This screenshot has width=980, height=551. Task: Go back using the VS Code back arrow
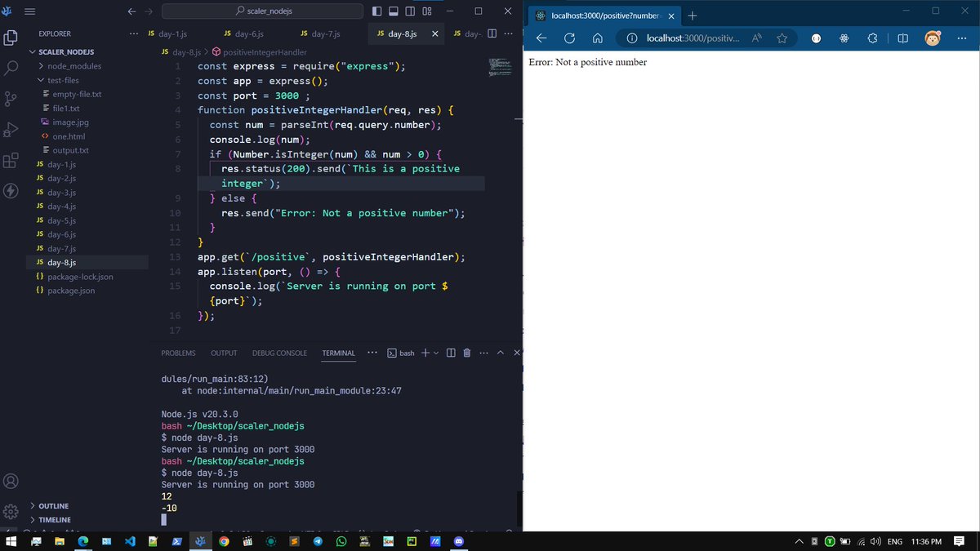[x=132, y=11]
